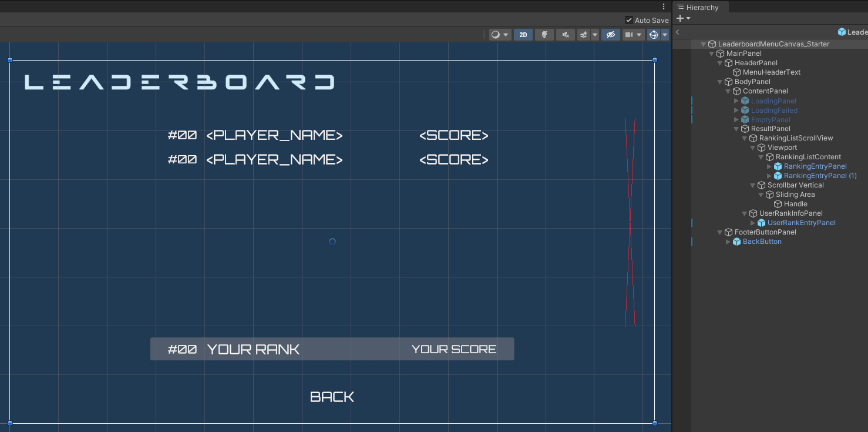868x432 pixels.
Task: Expand the first RankingEntryPanel node arrow
Action: click(769, 166)
